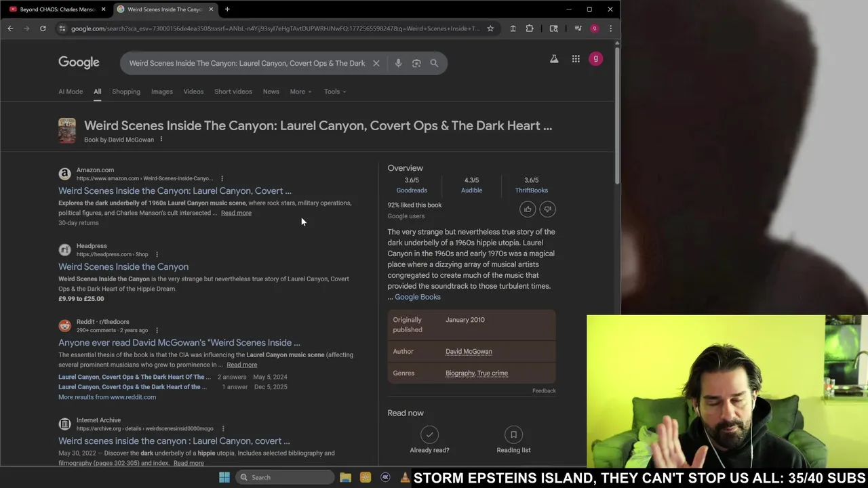
Task: Open options menu for the Headpress result
Action: point(157,254)
